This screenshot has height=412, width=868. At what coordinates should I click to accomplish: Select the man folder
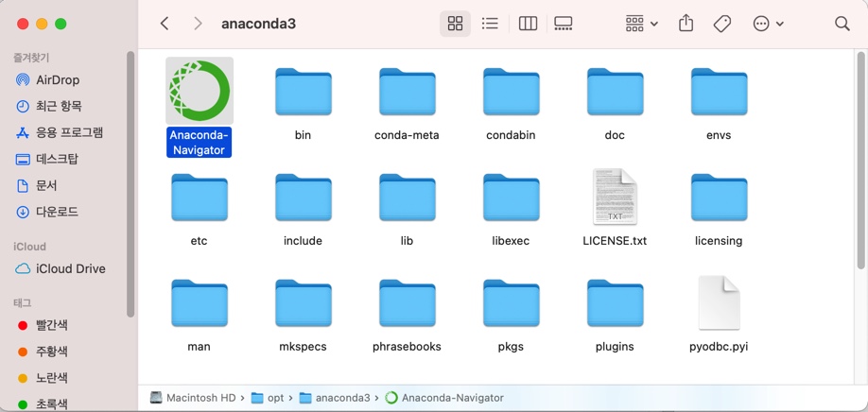(x=200, y=303)
